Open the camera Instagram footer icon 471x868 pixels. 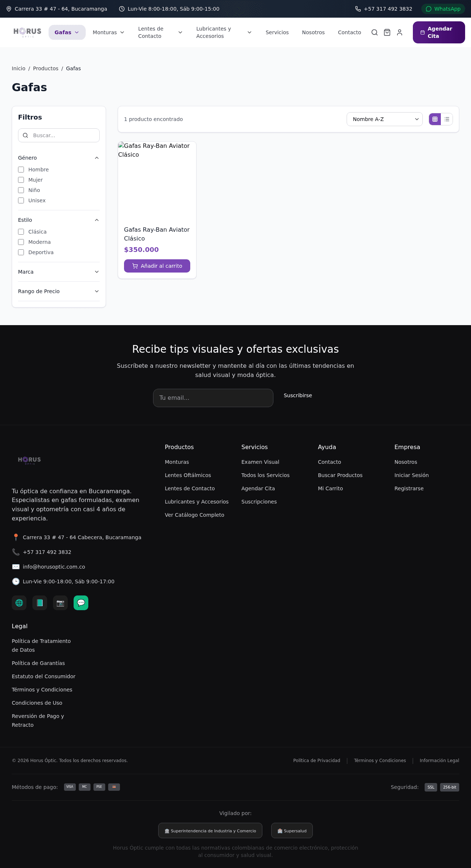point(60,603)
